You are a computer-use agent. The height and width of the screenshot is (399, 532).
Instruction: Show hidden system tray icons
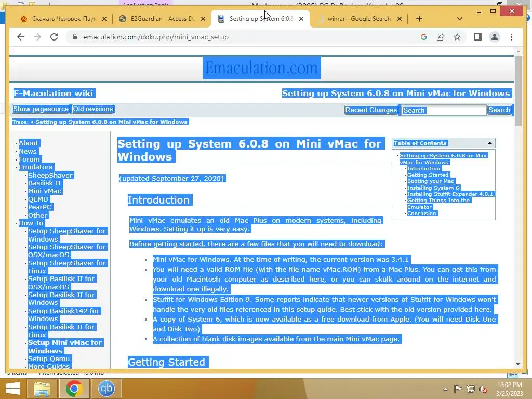[445, 389]
